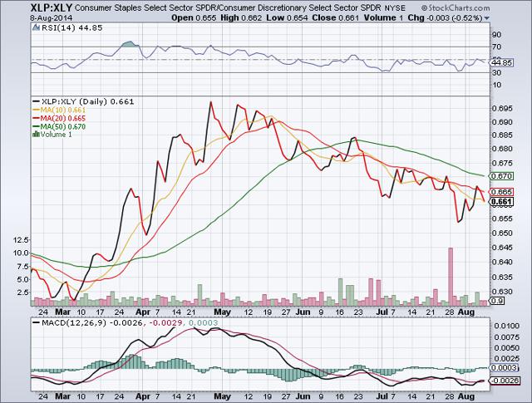Click the 0.9 volume axis tag
The image size is (532, 403).
[x=497, y=301]
